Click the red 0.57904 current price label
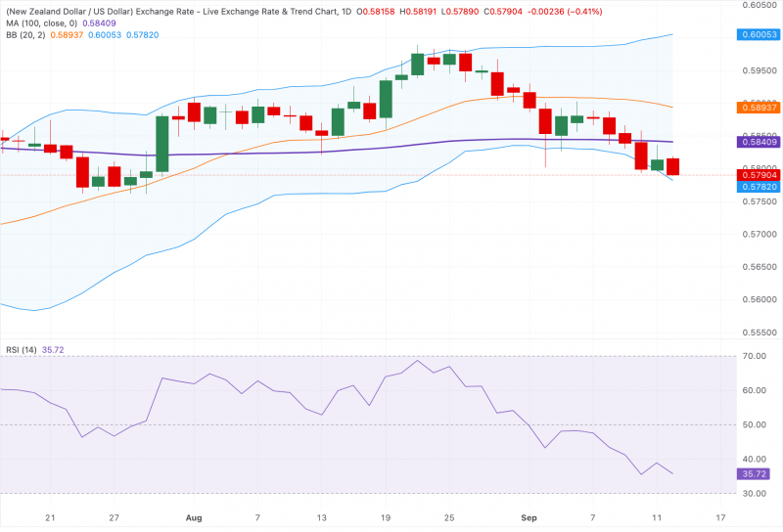The image size is (783, 532). pos(760,175)
